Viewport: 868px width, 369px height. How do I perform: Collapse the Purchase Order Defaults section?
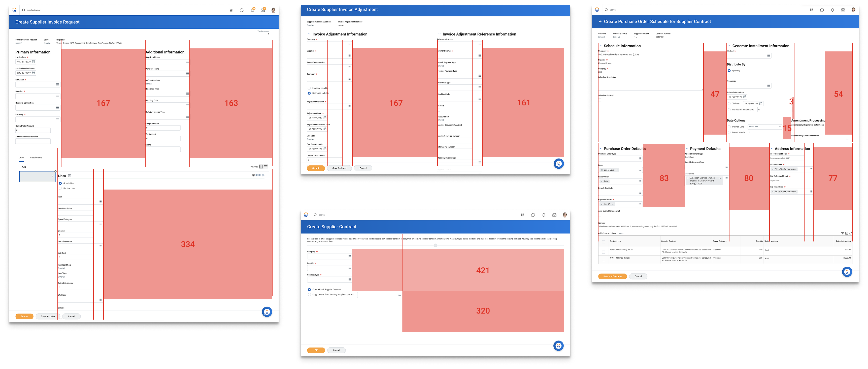(x=600, y=148)
